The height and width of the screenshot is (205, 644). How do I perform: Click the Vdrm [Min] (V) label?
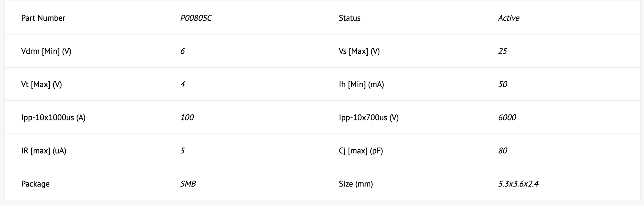point(46,51)
